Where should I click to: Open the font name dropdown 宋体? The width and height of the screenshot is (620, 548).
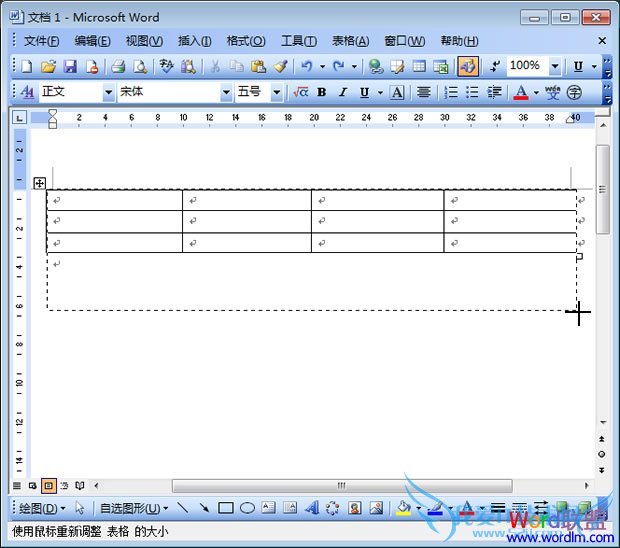225,93
